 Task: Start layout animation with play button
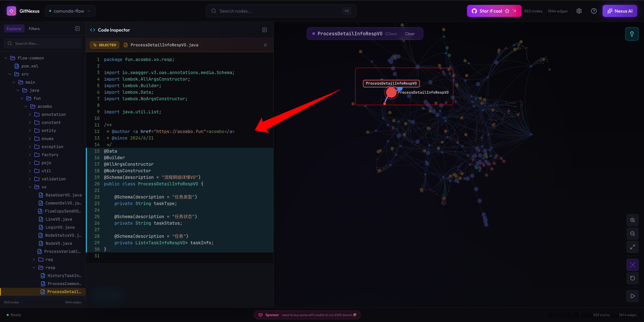(632, 296)
